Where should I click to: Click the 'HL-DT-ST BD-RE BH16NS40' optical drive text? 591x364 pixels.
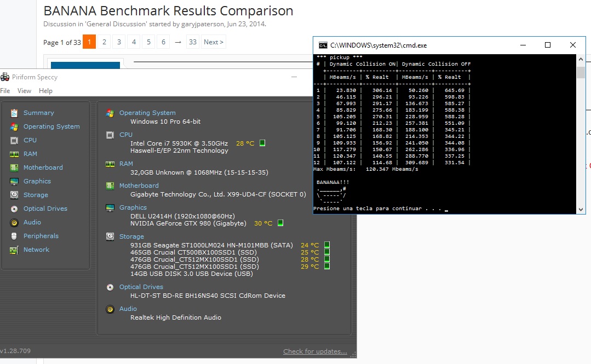click(208, 296)
